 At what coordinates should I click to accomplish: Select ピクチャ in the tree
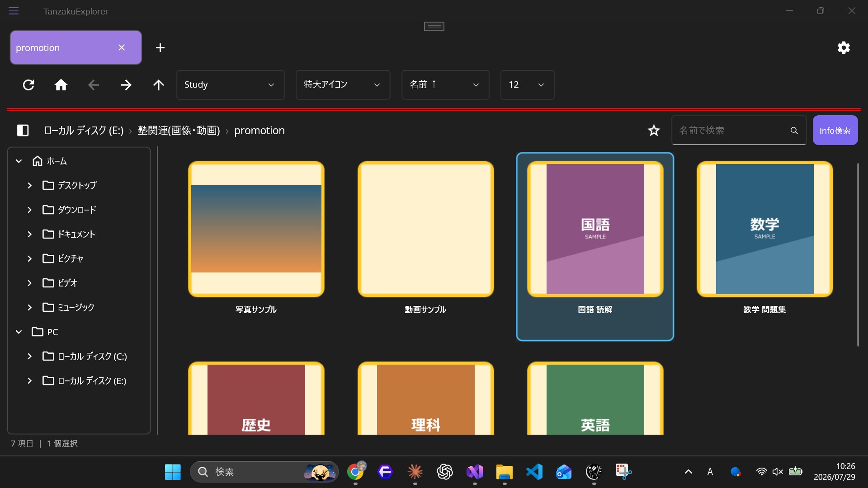click(x=63, y=258)
